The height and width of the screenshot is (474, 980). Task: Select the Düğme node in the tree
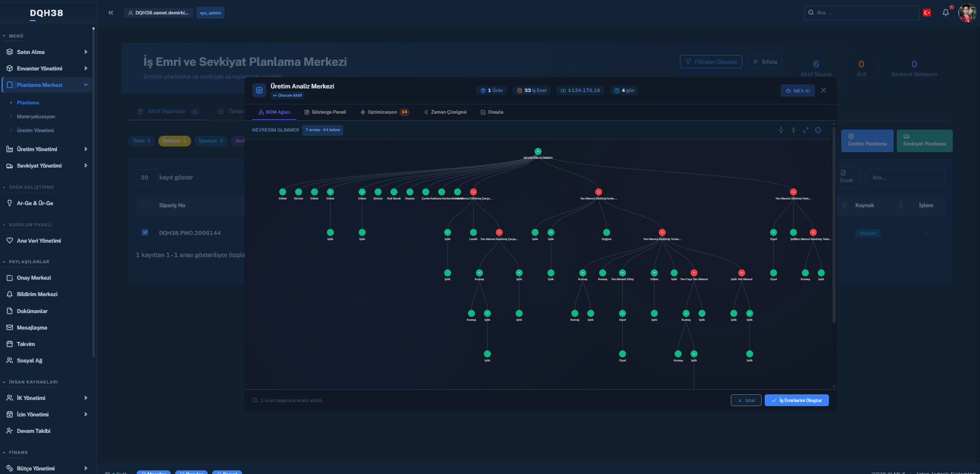pyautogui.click(x=606, y=232)
